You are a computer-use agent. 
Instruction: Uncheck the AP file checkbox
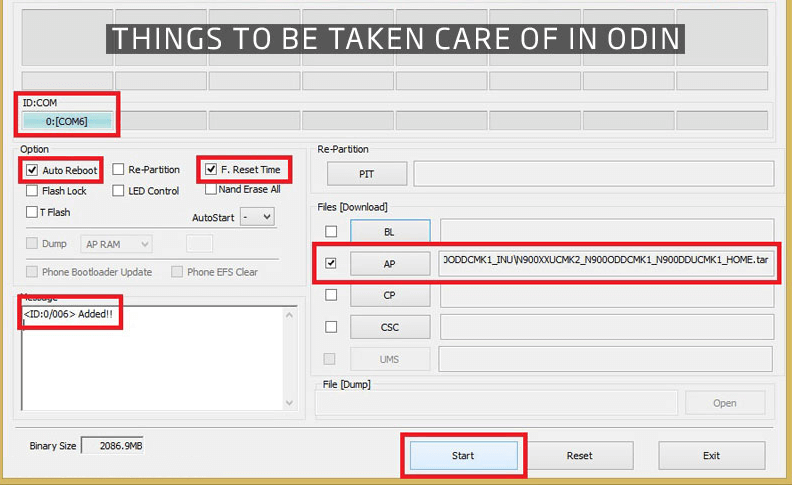tap(331, 263)
